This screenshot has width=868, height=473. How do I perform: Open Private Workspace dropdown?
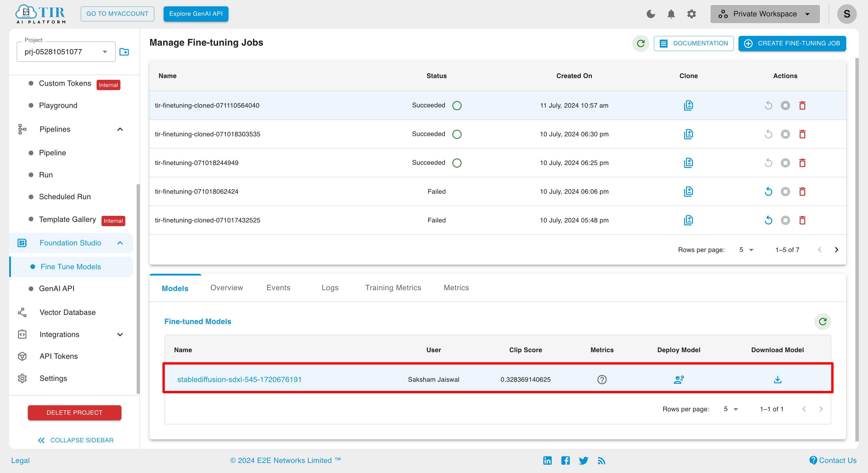pyautogui.click(x=765, y=14)
